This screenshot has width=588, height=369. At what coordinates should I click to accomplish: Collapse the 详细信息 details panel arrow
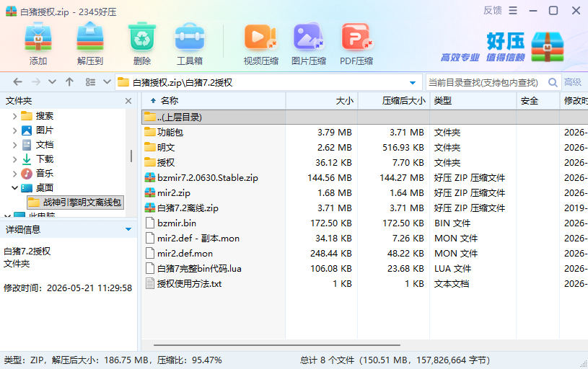pos(128,229)
